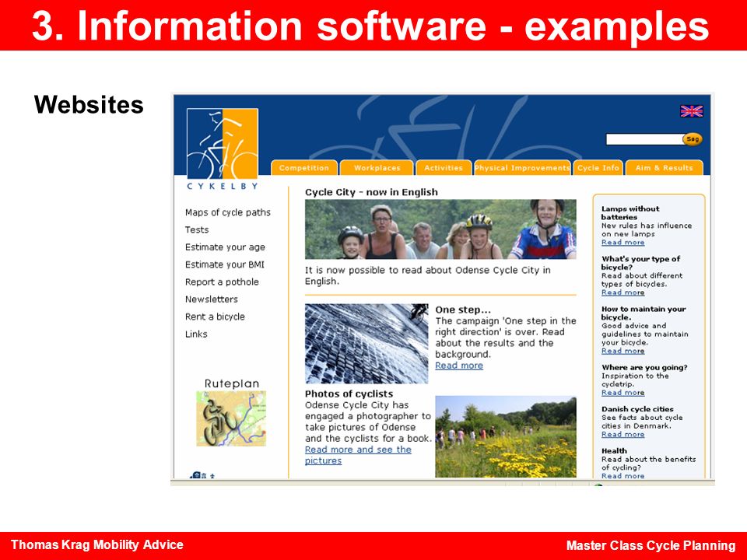This screenshot has width=747, height=560.
Task: Click Thomas Krag Mobility Advice footer text
Action: pyautogui.click(x=96, y=544)
